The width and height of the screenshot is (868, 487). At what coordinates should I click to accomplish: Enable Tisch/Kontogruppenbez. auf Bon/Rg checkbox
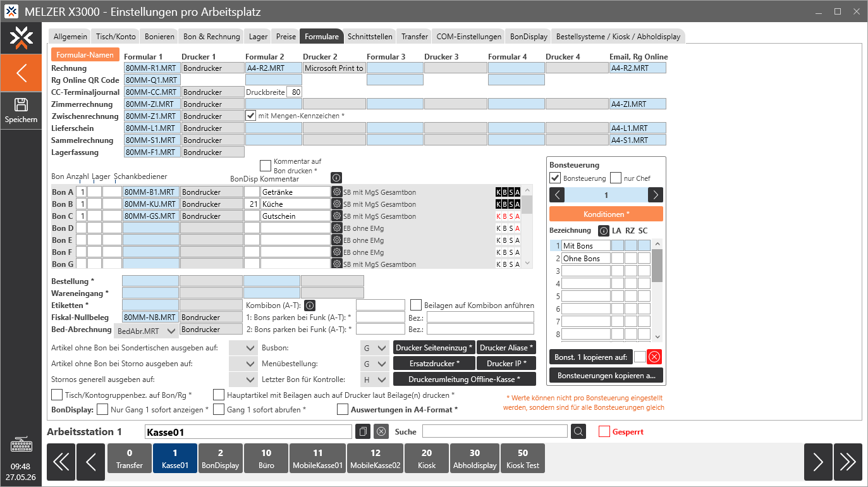[x=56, y=395]
